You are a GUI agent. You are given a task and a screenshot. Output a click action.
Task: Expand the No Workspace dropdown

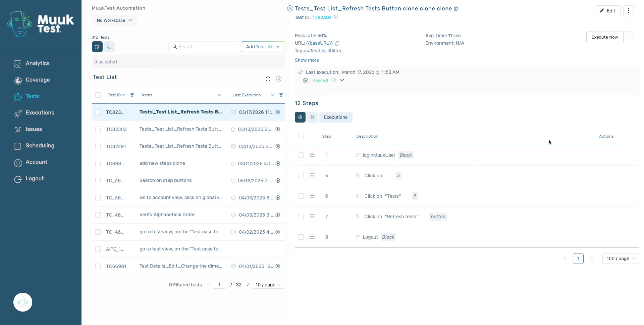(114, 20)
